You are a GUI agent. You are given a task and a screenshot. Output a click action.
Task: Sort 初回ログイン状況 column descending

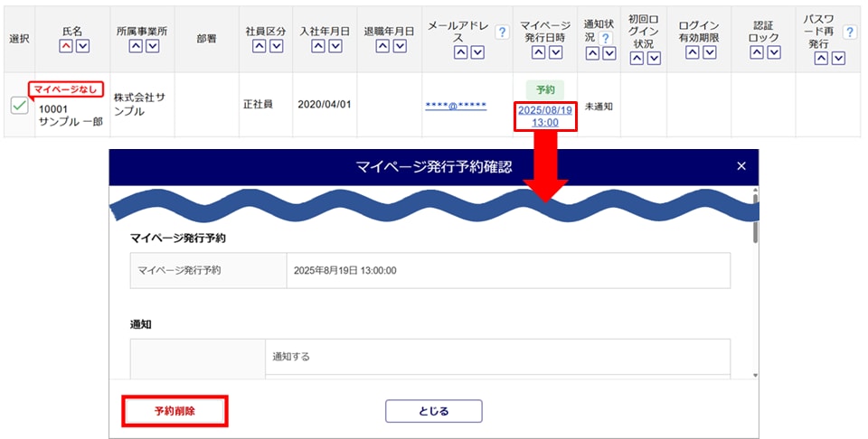[x=653, y=58]
